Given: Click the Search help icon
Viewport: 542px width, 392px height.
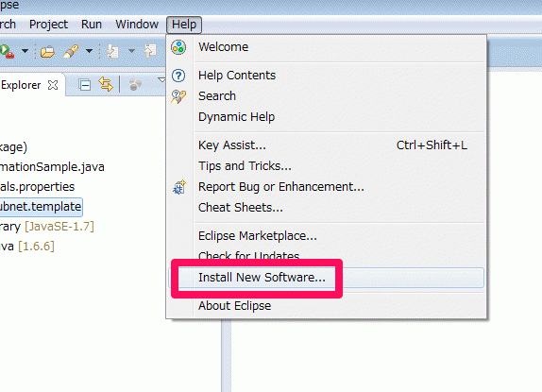Looking at the screenshot, I should (x=178, y=96).
